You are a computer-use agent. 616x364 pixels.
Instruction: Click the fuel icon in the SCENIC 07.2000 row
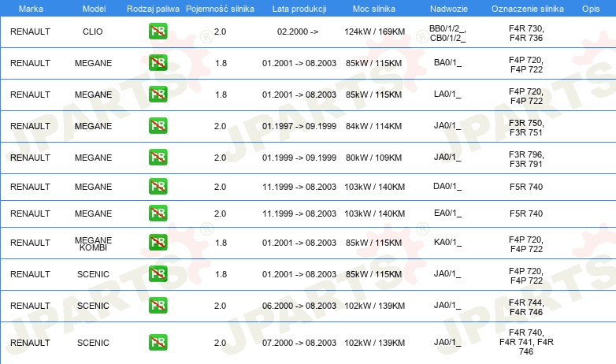point(158,342)
